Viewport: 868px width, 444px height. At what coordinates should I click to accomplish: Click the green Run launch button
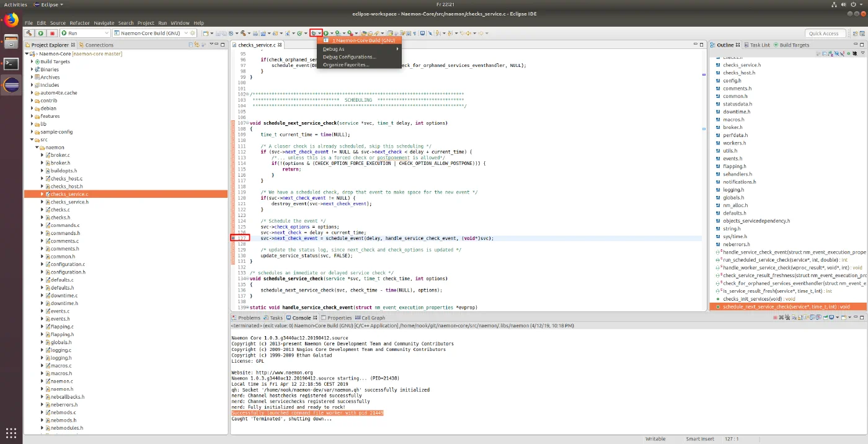41,33
